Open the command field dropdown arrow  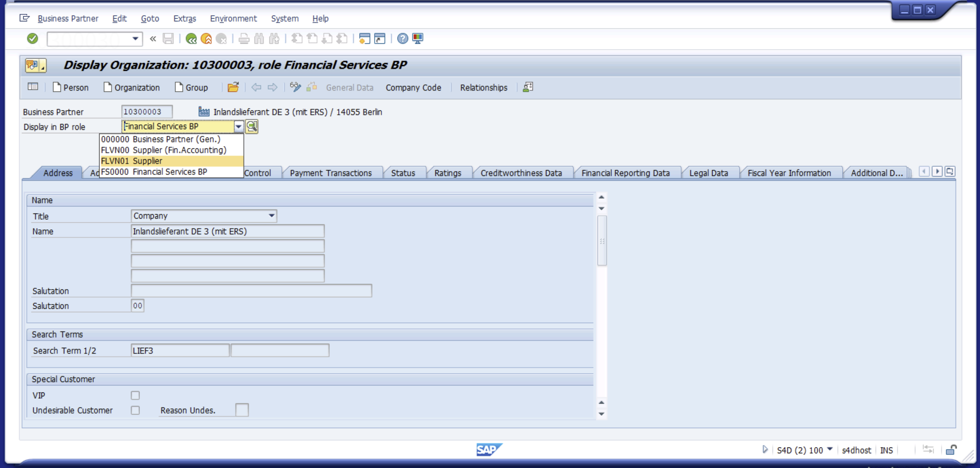(135, 38)
